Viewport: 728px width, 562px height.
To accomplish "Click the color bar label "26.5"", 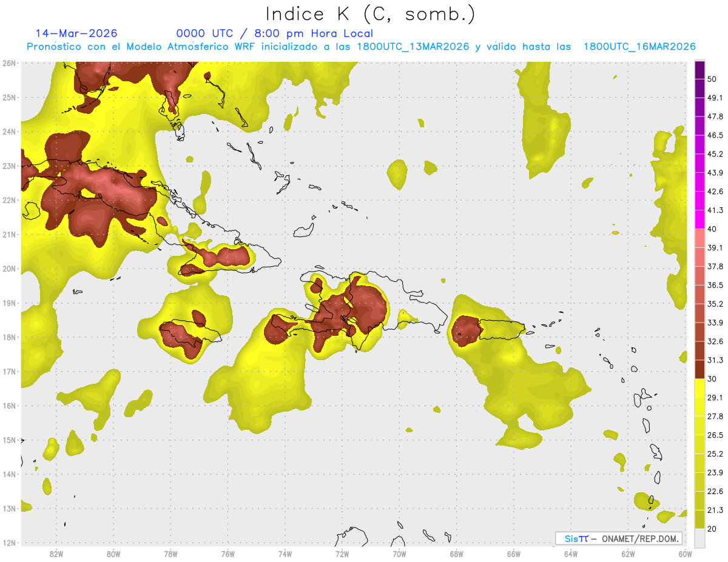I will coord(715,435).
